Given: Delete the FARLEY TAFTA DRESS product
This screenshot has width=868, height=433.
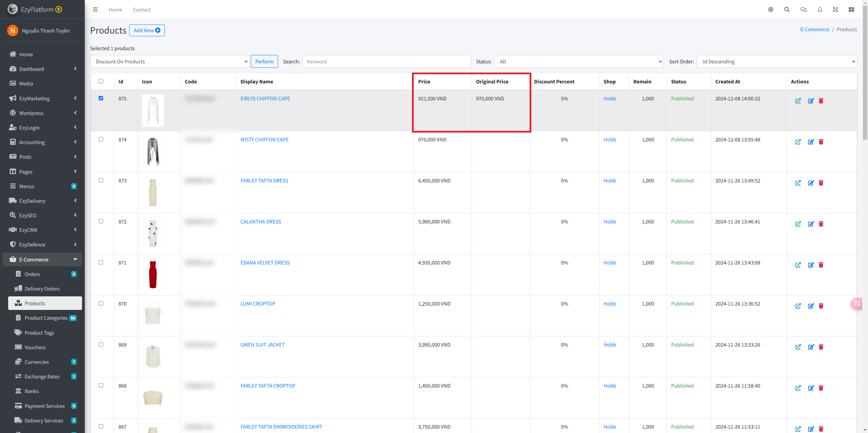Looking at the screenshot, I should 821,183.
